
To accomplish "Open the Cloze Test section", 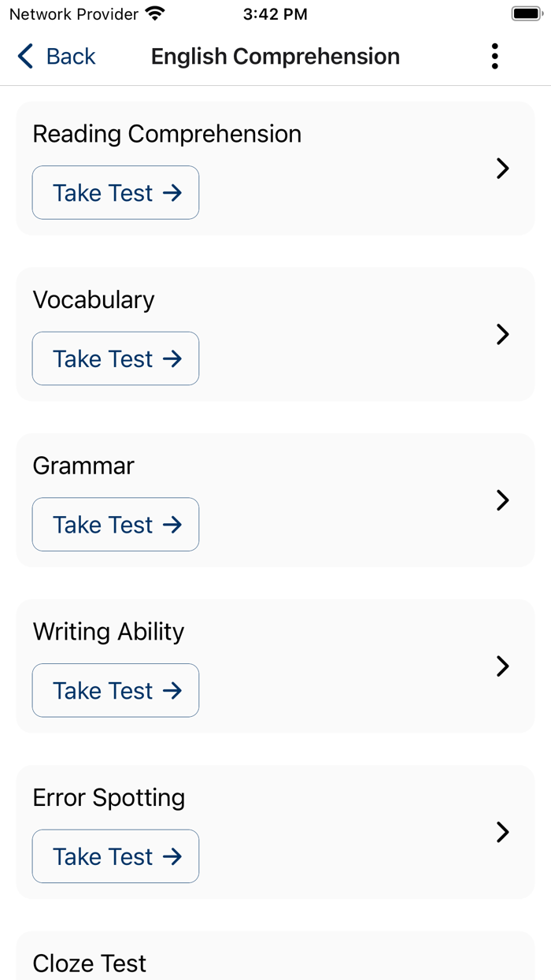I will click(89, 963).
